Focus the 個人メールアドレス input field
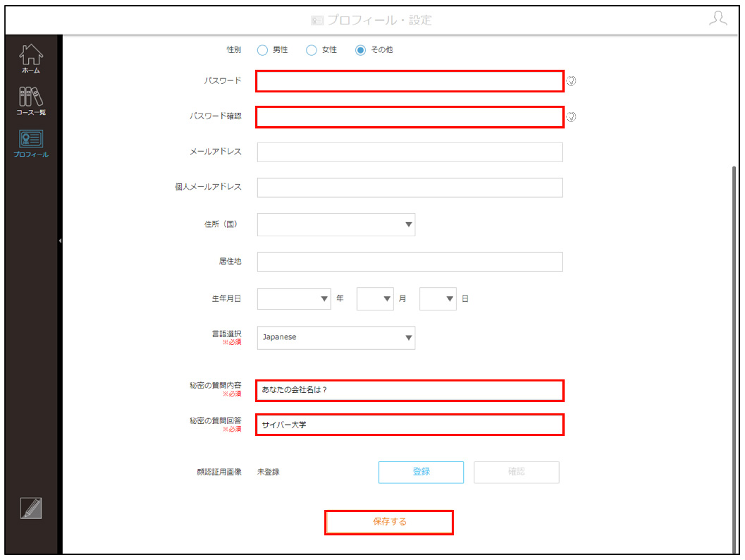Viewport: 745px width, 560px height. tap(410, 188)
